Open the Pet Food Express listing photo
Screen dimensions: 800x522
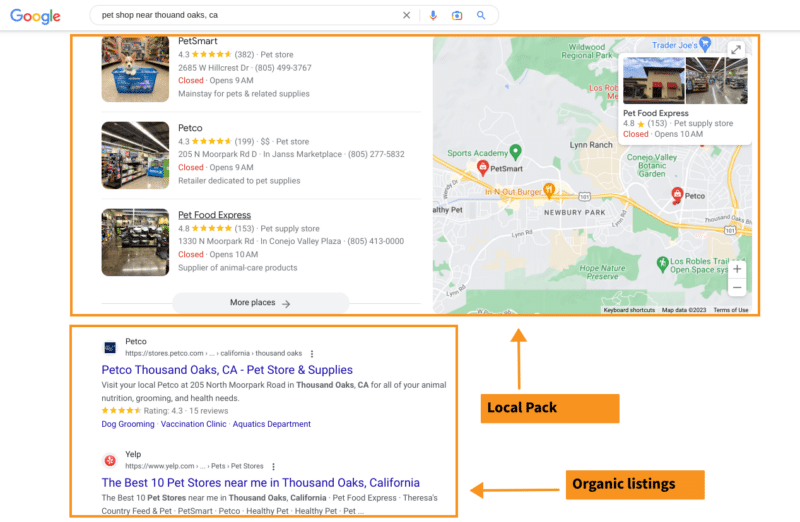pyautogui.click(x=135, y=242)
